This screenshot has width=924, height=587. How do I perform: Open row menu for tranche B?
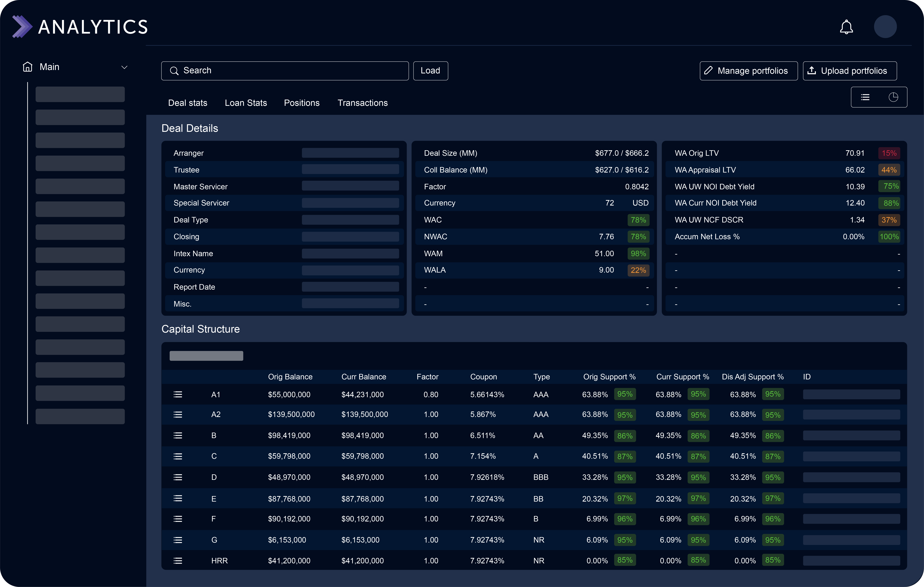pyautogui.click(x=178, y=435)
